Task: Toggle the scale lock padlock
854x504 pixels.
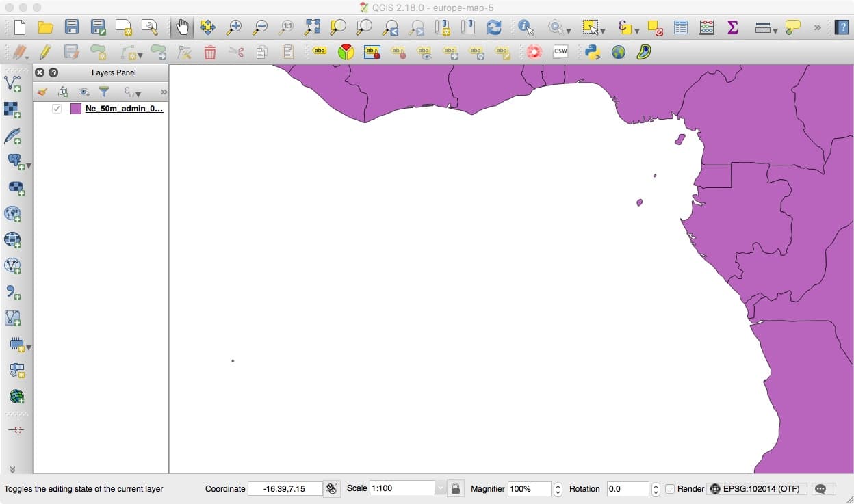Action: [x=456, y=488]
